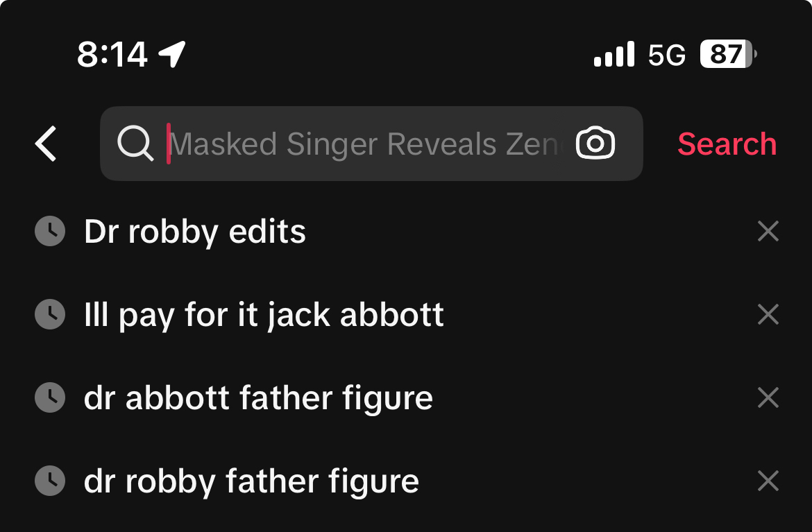
Task: Remove "dr abbott father figure" from history
Action: pos(768,398)
